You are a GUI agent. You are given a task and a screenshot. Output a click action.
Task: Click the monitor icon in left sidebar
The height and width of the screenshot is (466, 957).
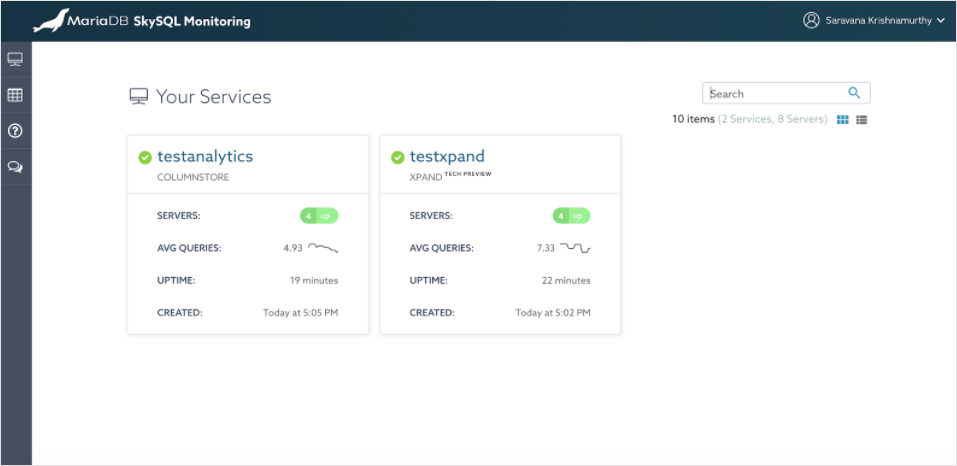pos(15,60)
